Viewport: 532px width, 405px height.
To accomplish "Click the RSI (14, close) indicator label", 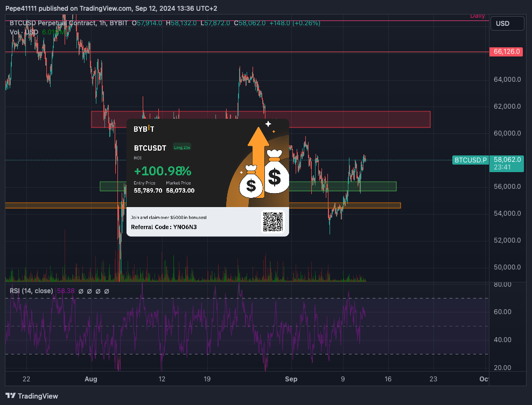I will pos(31,291).
